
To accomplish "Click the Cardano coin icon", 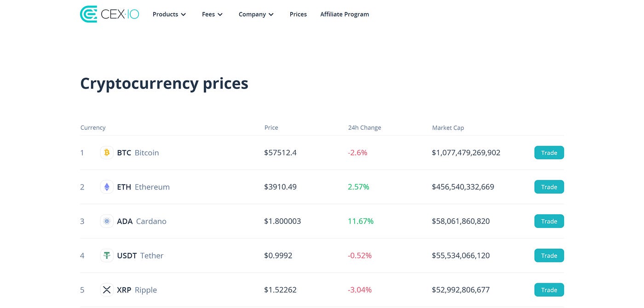I will pos(107,221).
